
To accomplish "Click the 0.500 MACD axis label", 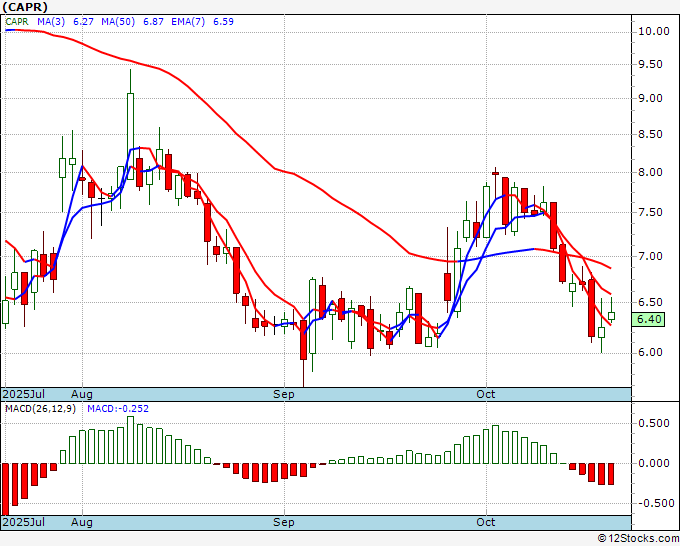I will 654,423.
